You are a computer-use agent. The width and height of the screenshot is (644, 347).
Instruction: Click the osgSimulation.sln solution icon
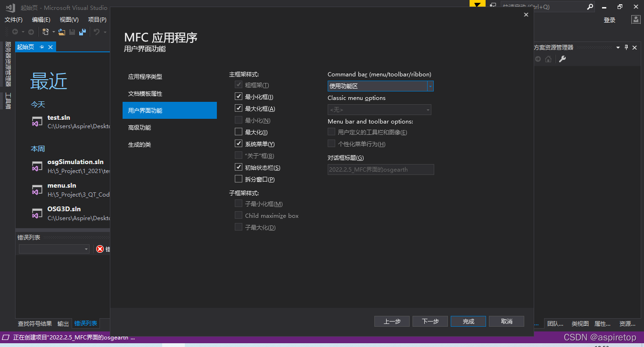(37, 166)
